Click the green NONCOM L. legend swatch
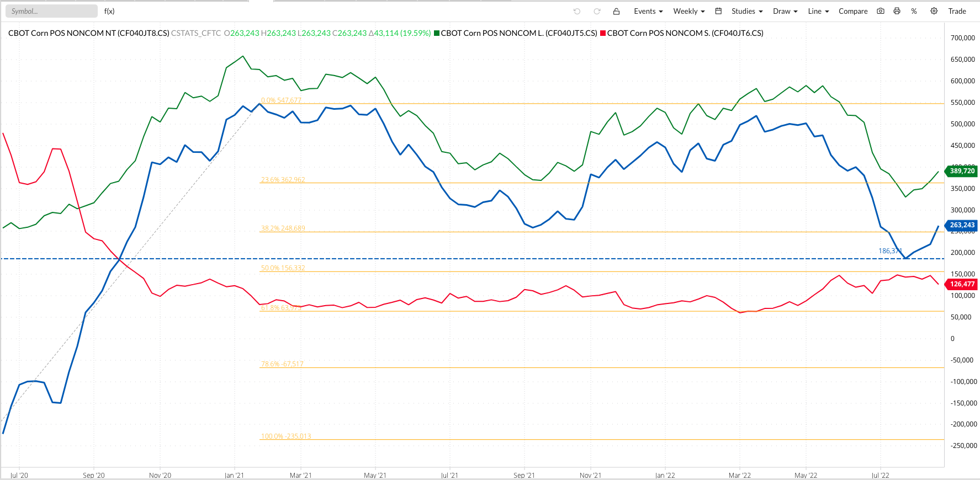 click(437, 33)
